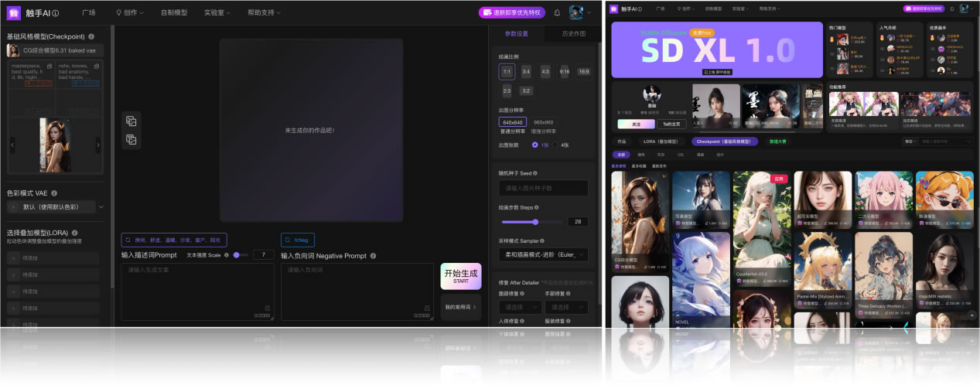Screen dimensions: 980x392
Task: Select 1张 image count radio
Action: [535, 145]
